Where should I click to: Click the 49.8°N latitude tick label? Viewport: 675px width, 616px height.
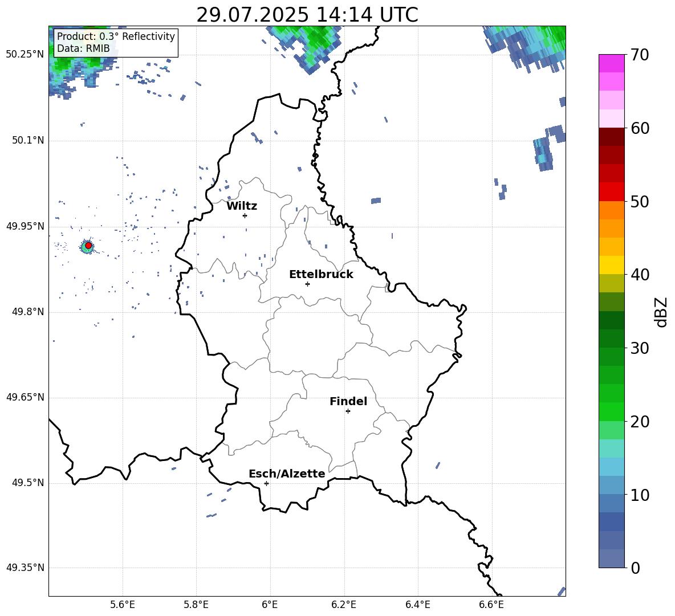click(x=27, y=312)
